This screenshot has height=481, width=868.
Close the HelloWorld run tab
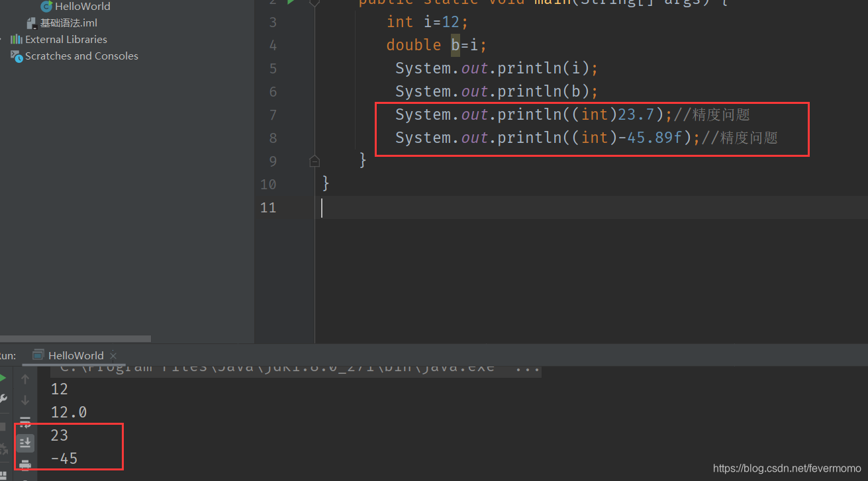click(113, 356)
